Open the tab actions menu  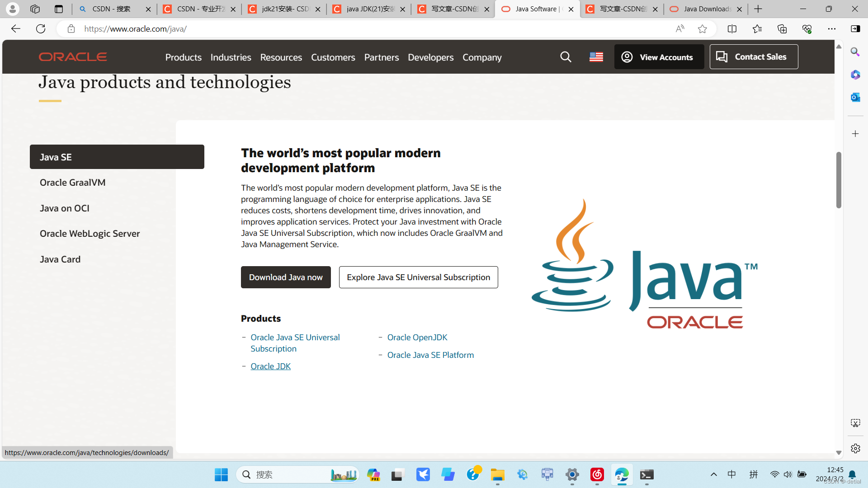coord(59,9)
